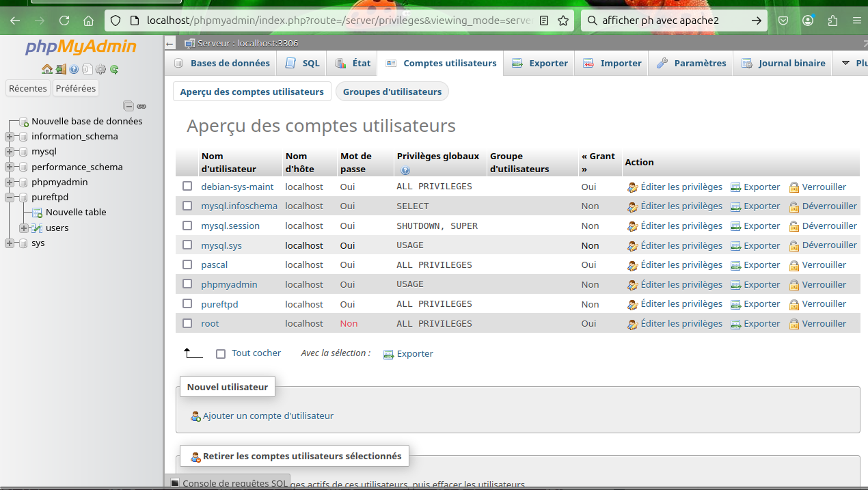Toggle the link with main panel icon
This screenshot has height=490, width=868.
point(141,106)
